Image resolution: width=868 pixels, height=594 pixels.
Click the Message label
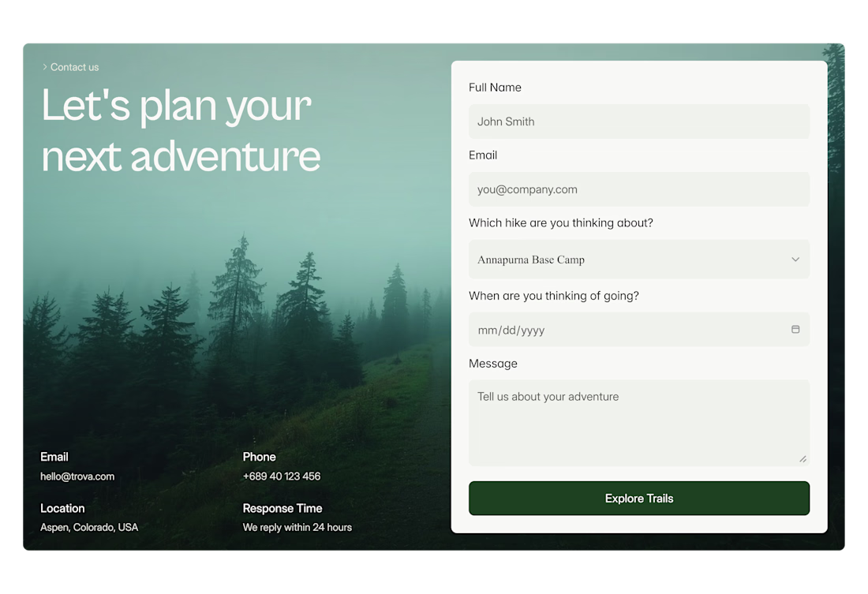click(x=492, y=364)
